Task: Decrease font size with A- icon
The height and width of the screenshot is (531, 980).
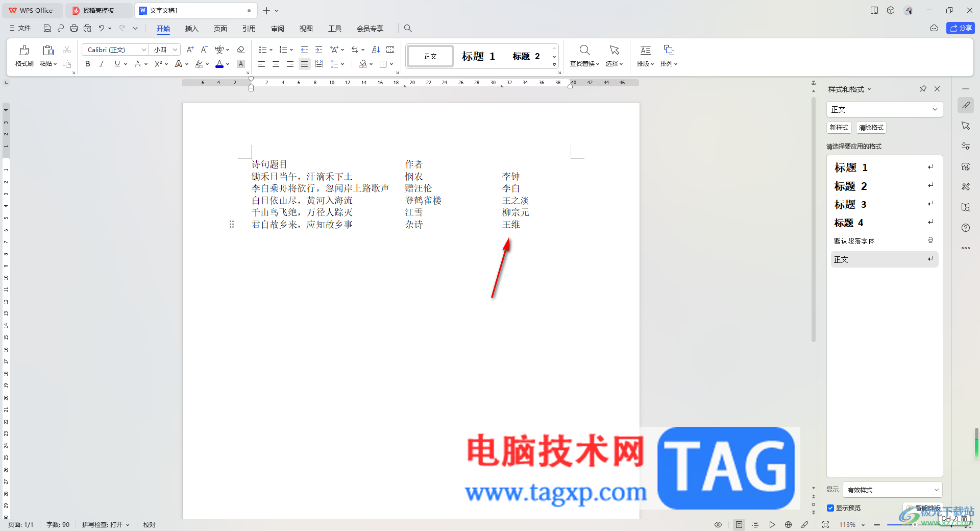Action: tap(204, 50)
